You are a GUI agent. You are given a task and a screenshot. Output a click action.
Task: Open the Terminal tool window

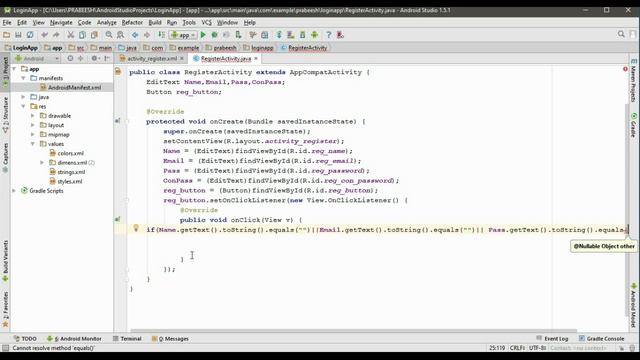[127, 338]
